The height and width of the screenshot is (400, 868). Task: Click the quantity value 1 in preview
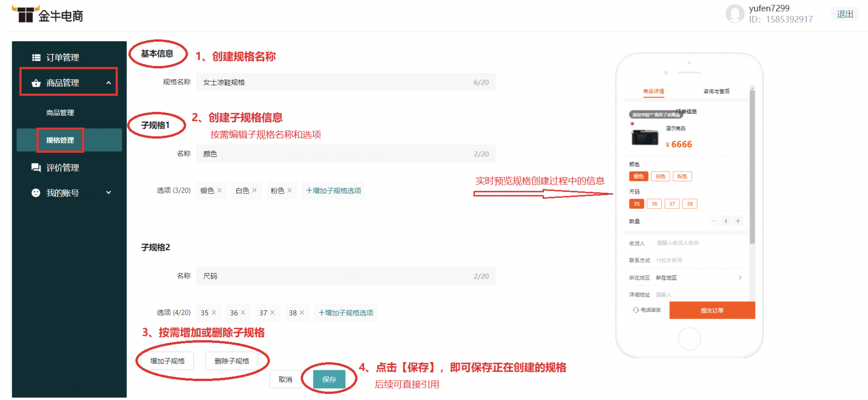[x=726, y=221]
